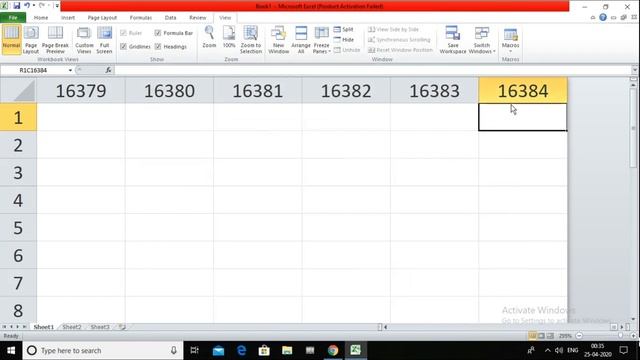Click the volume icon in system tray
This screenshot has width=640, height=360.
click(x=559, y=350)
